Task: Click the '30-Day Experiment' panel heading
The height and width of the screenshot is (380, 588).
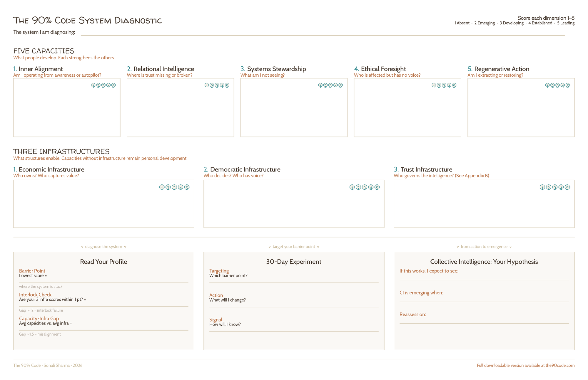Action: point(294,262)
